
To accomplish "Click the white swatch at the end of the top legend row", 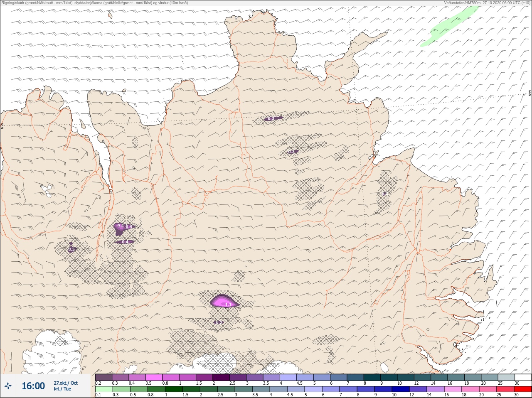I will tap(523, 377).
